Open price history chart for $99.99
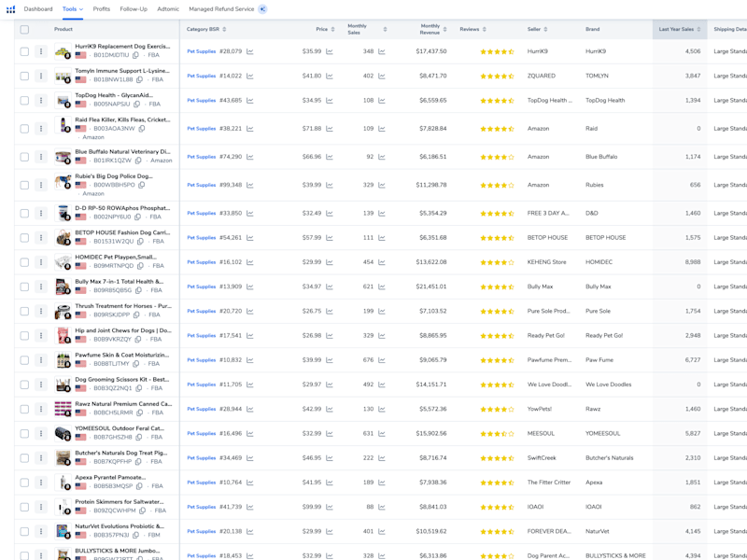The height and width of the screenshot is (560, 747). 330,507
